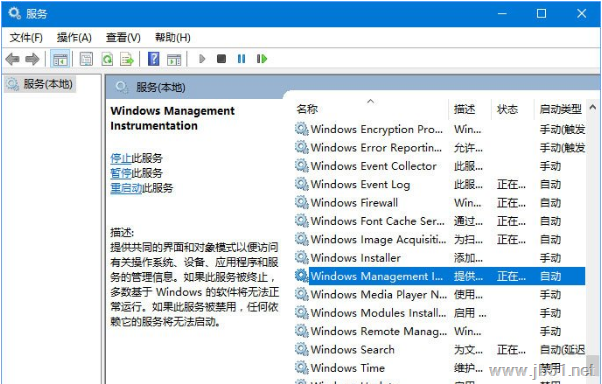Select the Windows Event Collector service
602x384 pixels.
[440, 166]
